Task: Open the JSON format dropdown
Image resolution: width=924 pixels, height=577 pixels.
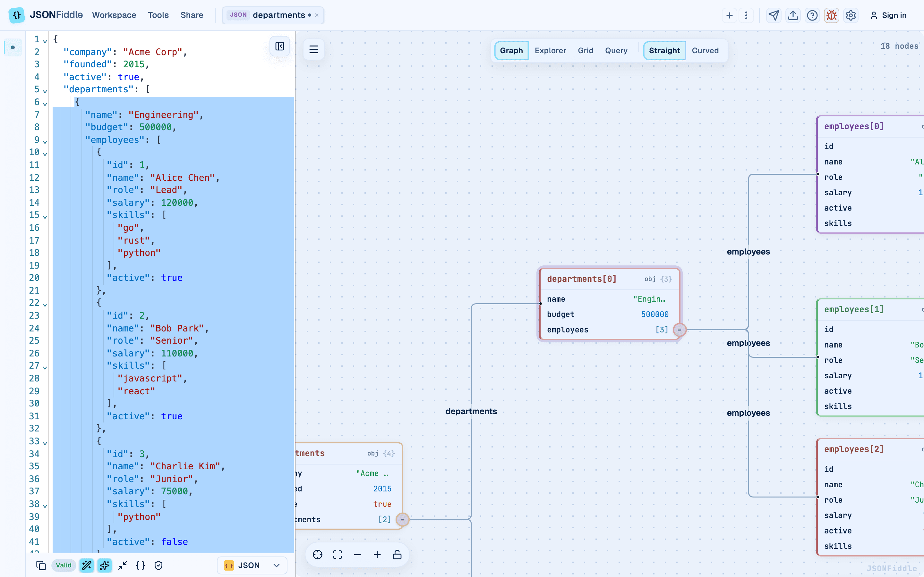Action: click(x=252, y=565)
